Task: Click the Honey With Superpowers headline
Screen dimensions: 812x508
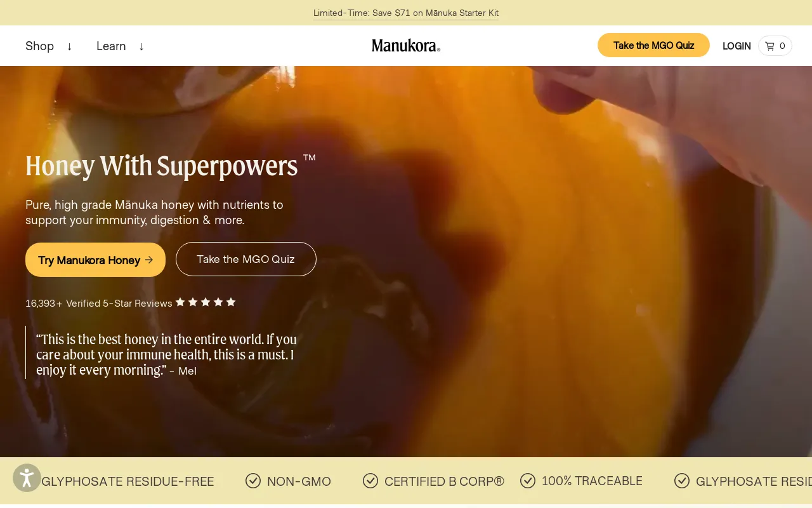Action: (x=162, y=166)
